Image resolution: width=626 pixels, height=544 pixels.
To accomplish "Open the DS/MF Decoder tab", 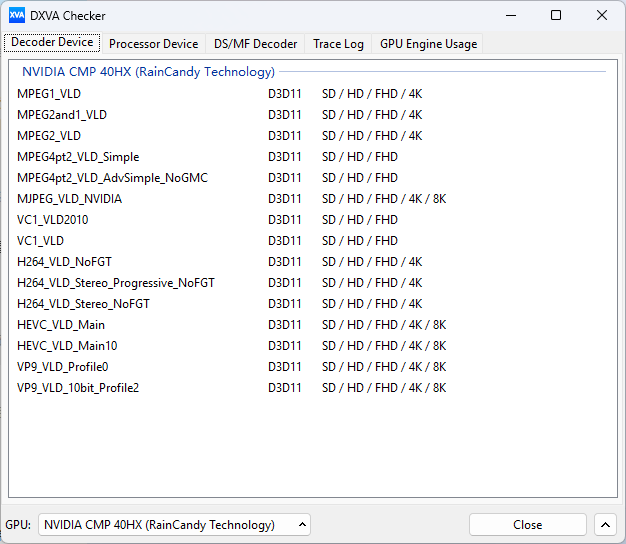I will coord(255,44).
